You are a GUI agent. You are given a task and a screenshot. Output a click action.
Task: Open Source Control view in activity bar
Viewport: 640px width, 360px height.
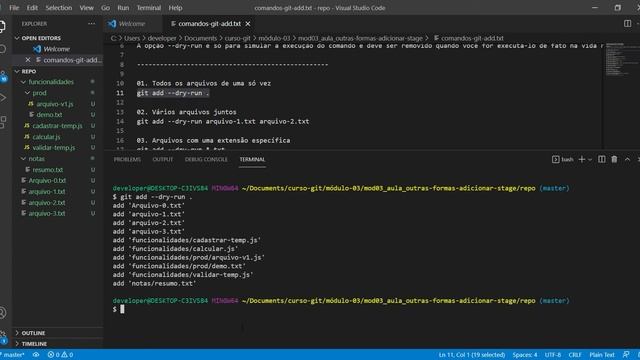pyautogui.click(x=3, y=76)
